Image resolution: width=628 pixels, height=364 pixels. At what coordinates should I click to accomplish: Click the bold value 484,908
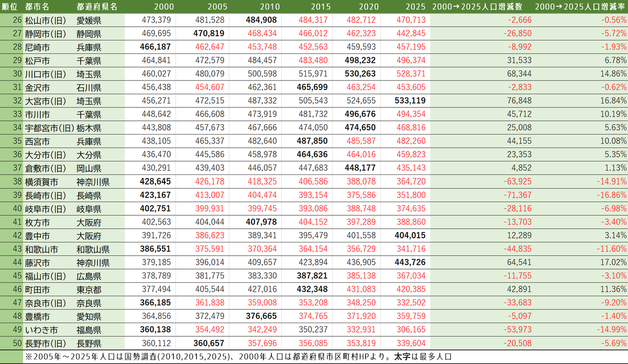[261, 20]
